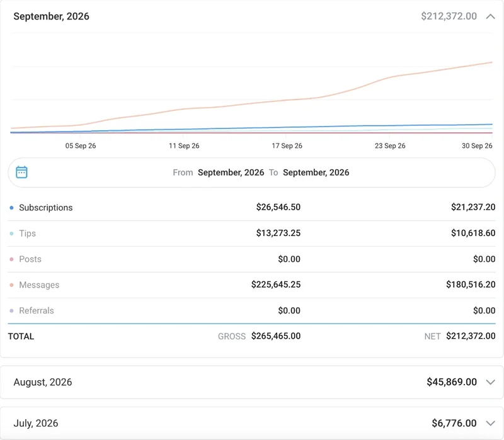Select the Posts row label

click(30, 259)
